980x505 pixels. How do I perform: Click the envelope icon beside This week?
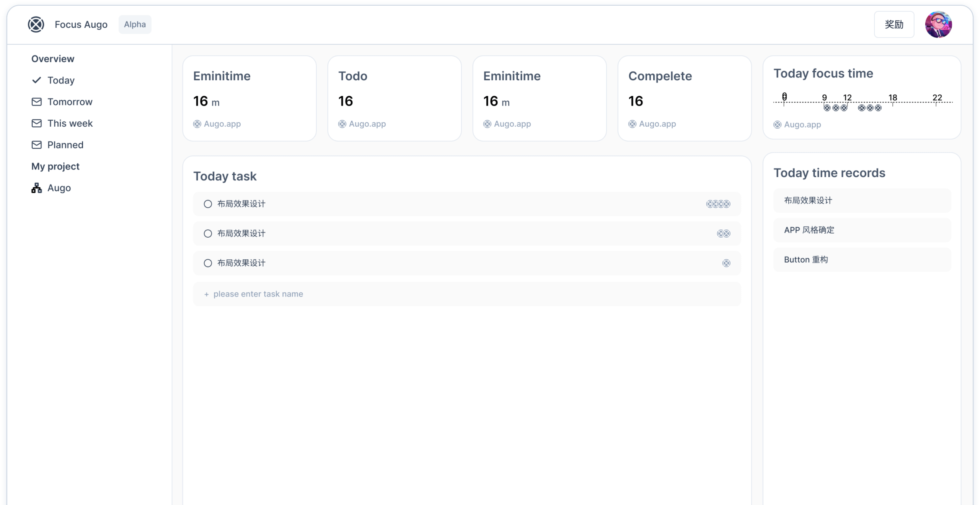(x=36, y=123)
